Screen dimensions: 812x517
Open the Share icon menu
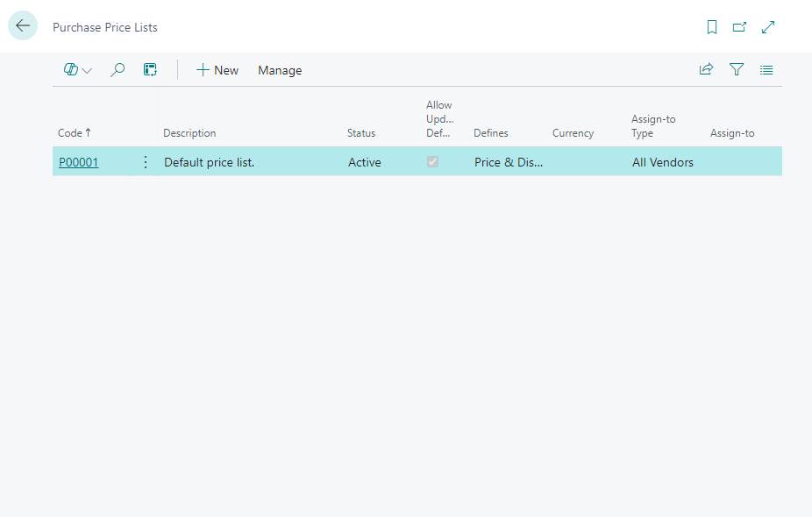[706, 70]
